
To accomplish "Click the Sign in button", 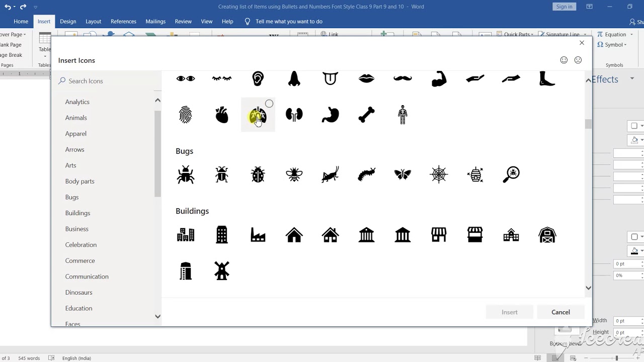I will [564, 7].
